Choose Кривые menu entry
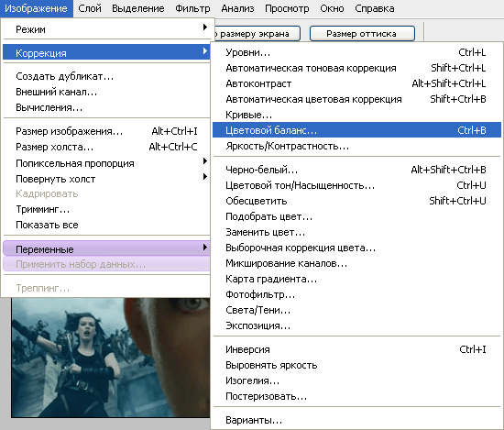 pyautogui.click(x=356, y=115)
